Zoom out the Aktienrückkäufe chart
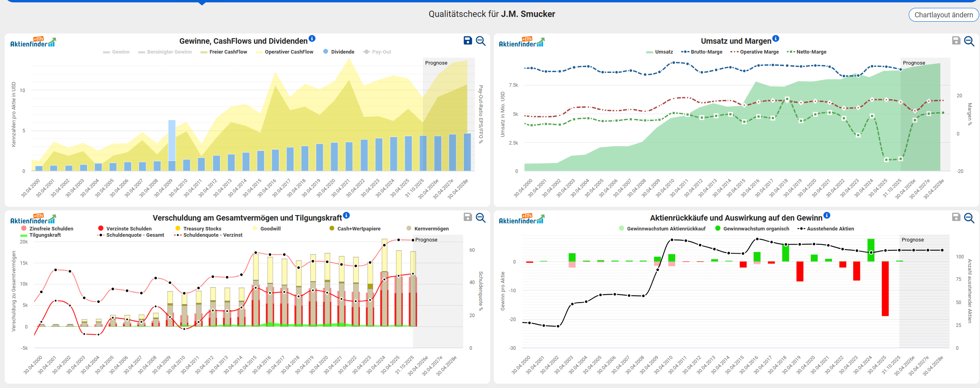The height and width of the screenshot is (388, 980). point(969,218)
